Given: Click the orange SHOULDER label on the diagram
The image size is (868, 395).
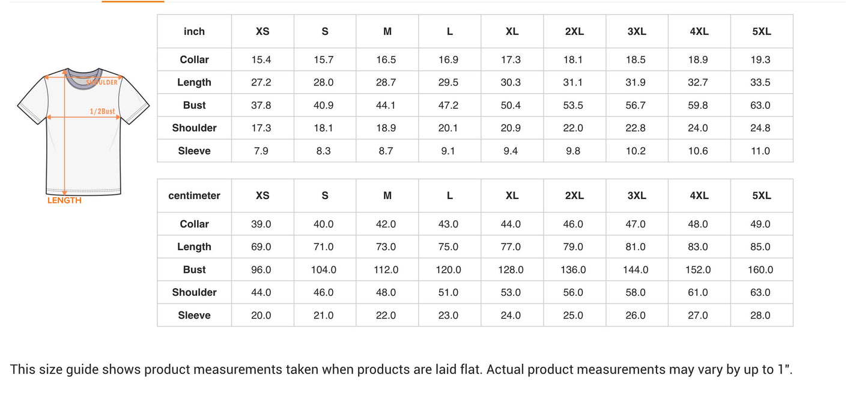Looking at the screenshot, I should [x=103, y=82].
